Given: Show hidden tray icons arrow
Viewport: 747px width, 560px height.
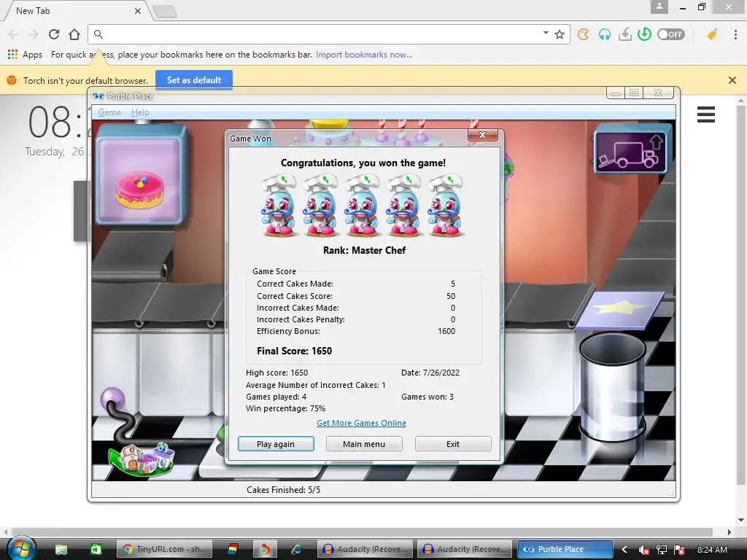Looking at the screenshot, I should 624,550.
